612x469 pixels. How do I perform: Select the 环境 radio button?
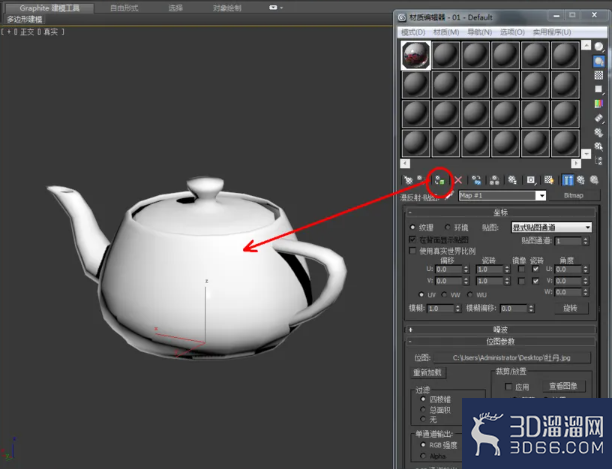(x=447, y=227)
